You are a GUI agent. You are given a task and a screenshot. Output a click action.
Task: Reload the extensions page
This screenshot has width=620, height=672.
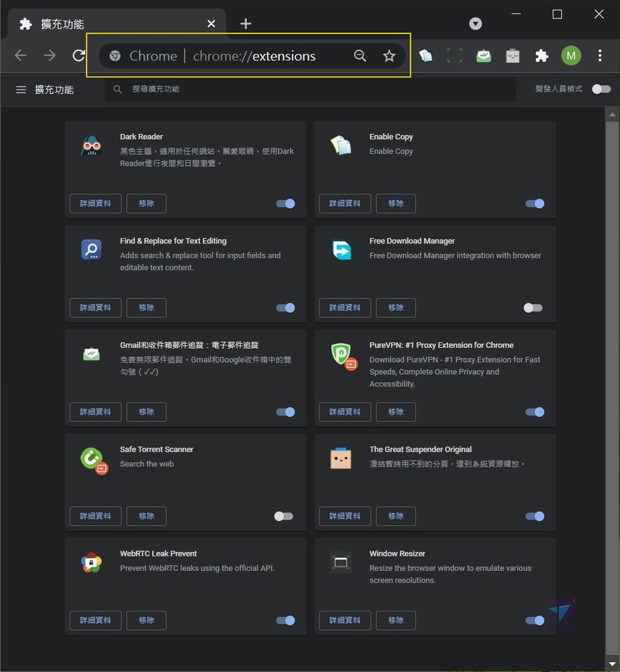pyautogui.click(x=79, y=56)
